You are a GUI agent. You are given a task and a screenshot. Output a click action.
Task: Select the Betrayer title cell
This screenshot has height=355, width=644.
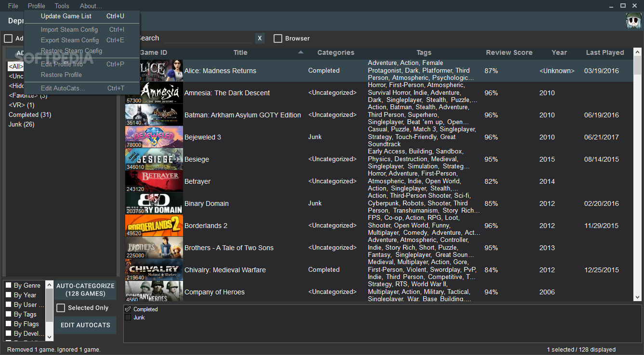(197, 181)
